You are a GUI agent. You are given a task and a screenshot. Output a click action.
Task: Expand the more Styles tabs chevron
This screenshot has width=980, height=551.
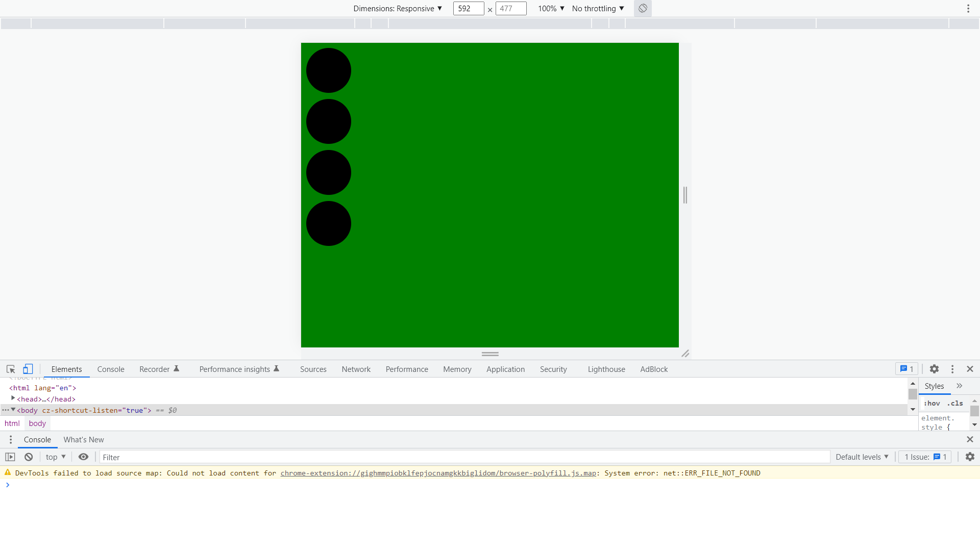point(960,386)
